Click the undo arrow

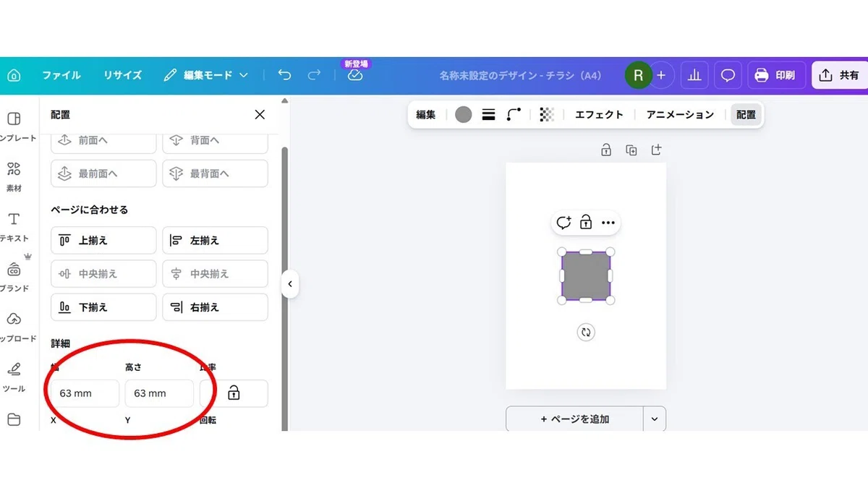pyautogui.click(x=284, y=75)
